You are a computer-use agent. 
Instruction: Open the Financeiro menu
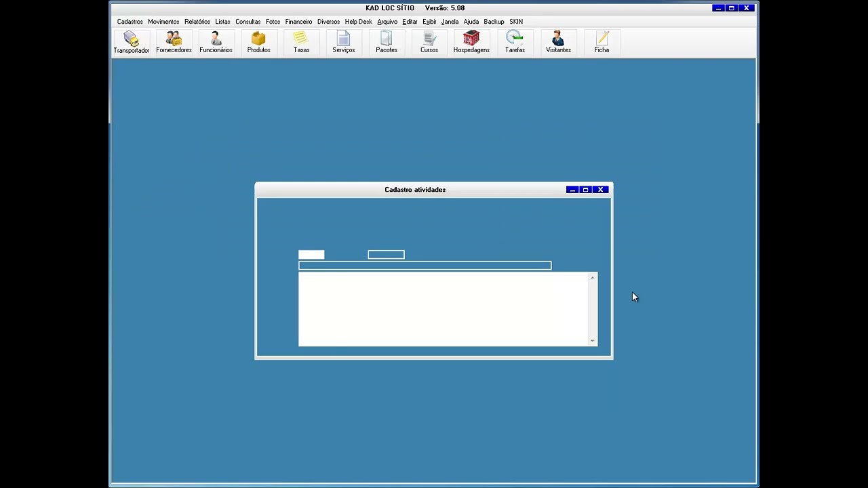pyautogui.click(x=298, y=22)
